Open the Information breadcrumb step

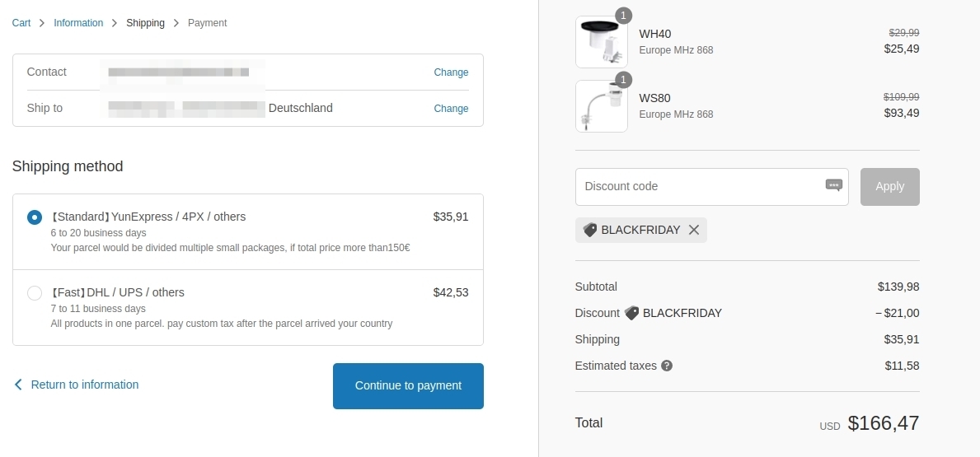(78, 23)
